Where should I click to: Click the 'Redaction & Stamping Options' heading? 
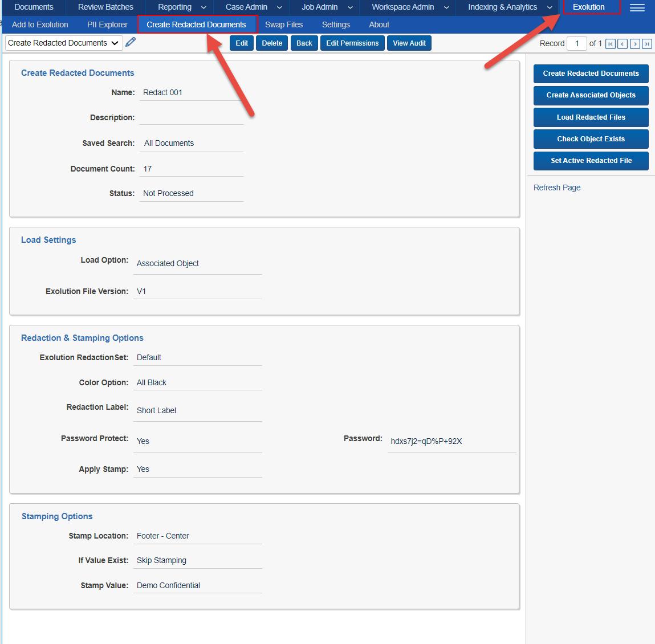pos(82,338)
